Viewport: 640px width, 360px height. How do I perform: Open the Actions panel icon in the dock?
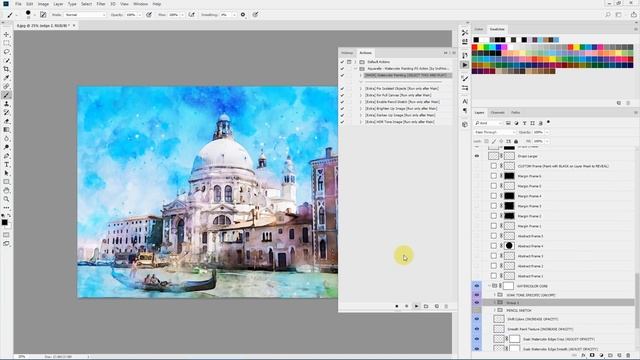465,65
